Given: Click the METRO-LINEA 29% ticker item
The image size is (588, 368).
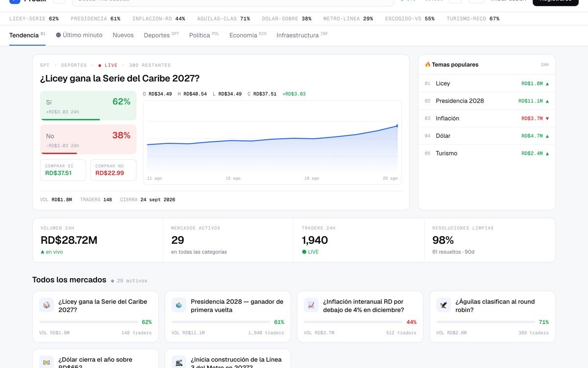Looking at the screenshot, I should click(x=348, y=19).
